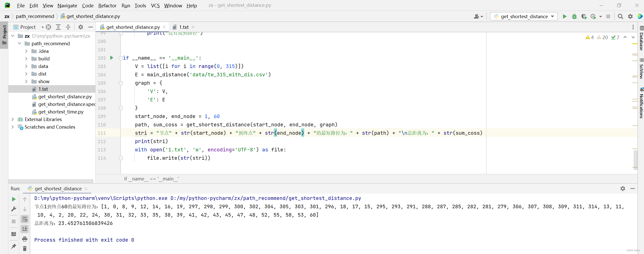
Task: Click the Project panel horizontal scrollbar
Action: click(51, 181)
